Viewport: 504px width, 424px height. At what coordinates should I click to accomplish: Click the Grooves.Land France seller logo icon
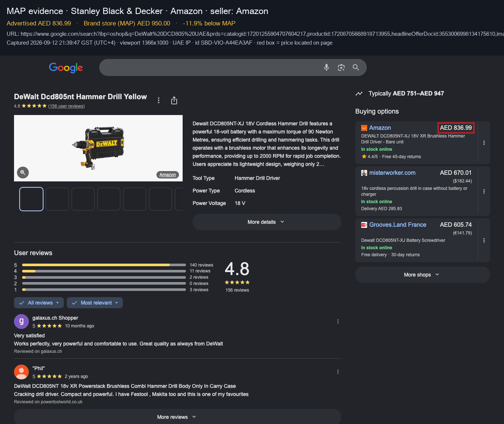364,225
